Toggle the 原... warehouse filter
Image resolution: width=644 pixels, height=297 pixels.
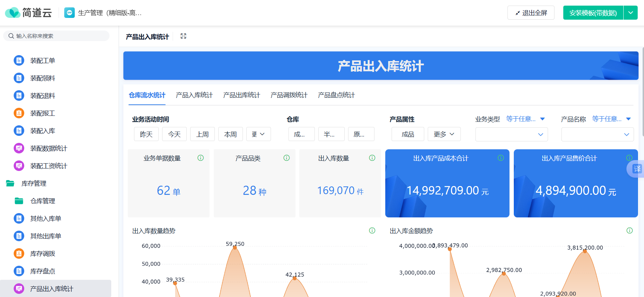[x=361, y=134]
